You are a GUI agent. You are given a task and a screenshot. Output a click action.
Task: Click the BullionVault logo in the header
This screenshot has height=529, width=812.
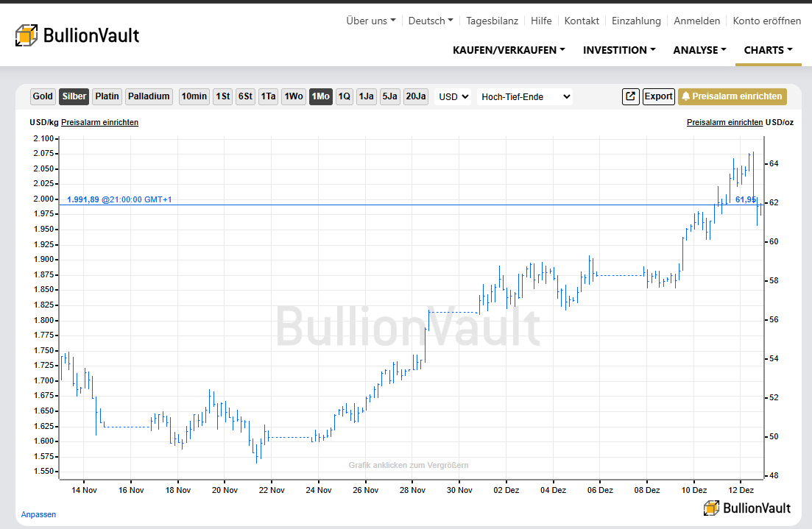click(77, 35)
